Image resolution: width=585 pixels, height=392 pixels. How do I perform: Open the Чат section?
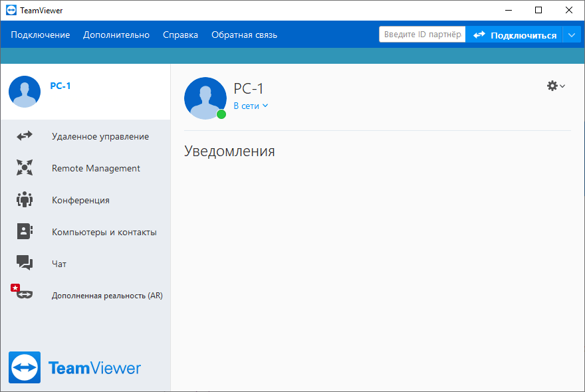86,264
